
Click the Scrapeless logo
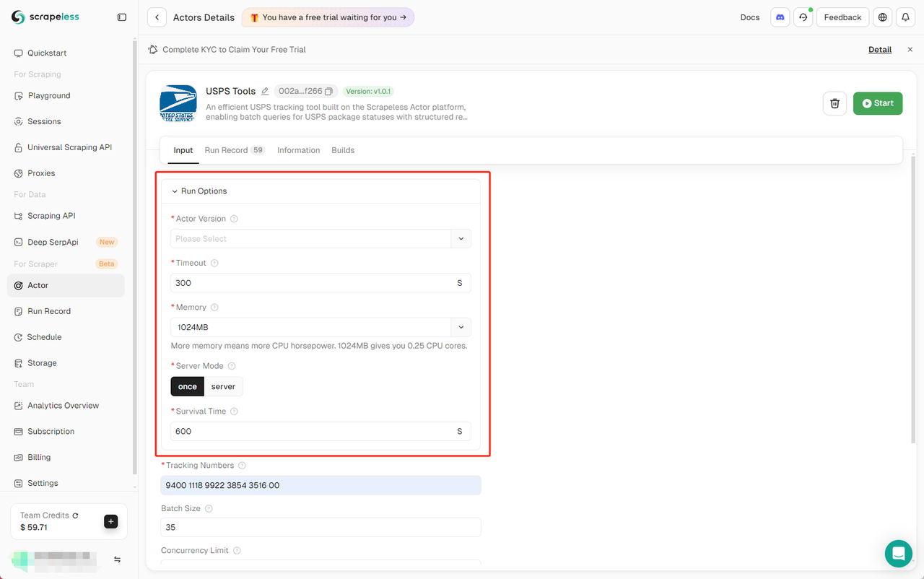pos(45,17)
